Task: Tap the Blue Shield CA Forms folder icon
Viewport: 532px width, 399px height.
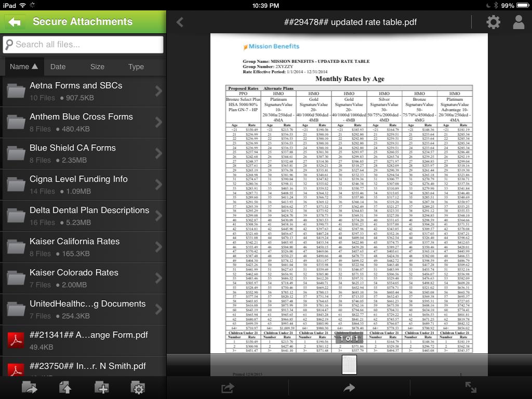Action: click(16, 153)
